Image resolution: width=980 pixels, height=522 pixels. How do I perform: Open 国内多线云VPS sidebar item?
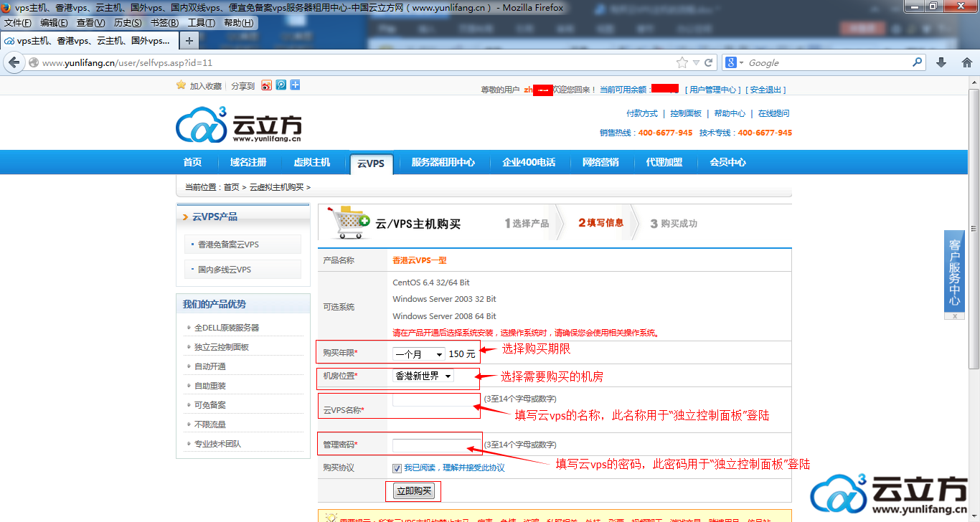242,270
